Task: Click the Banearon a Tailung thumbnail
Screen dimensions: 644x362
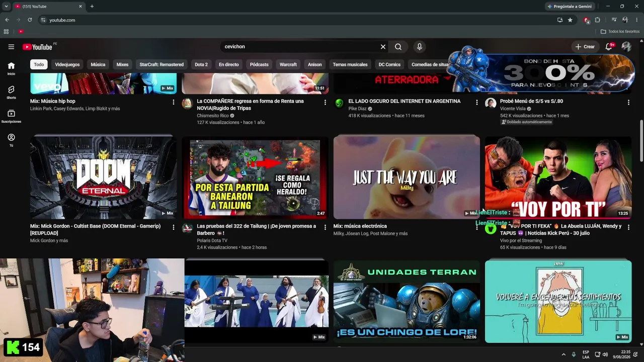Action: pos(255,177)
